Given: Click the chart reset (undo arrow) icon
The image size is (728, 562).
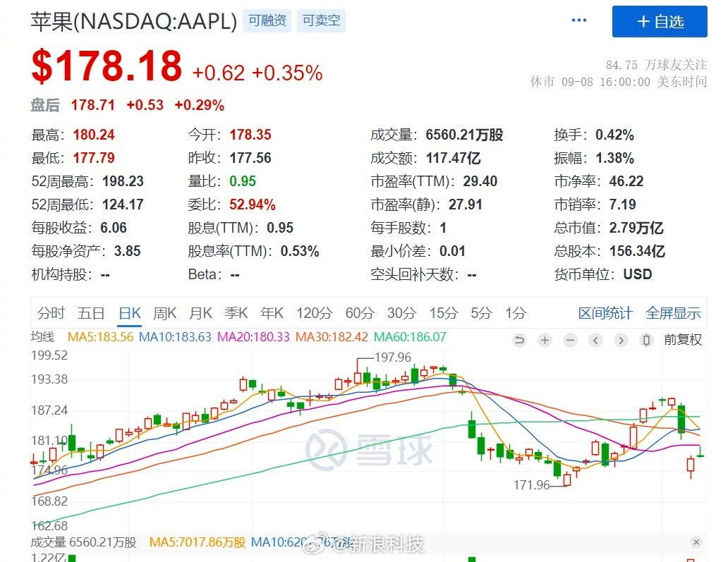Looking at the screenshot, I should (519, 340).
